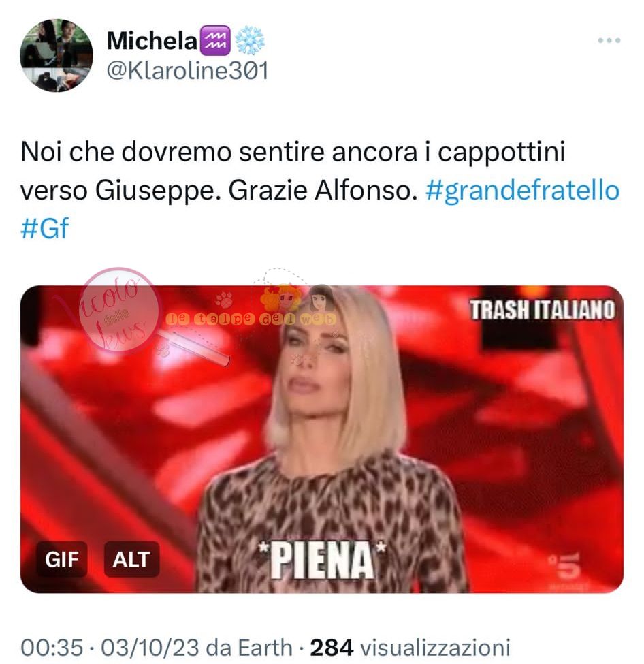Image resolution: width=644 pixels, height=664 pixels.
Task: Click the purple Aquarius emoji icon
Action: [214, 41]
